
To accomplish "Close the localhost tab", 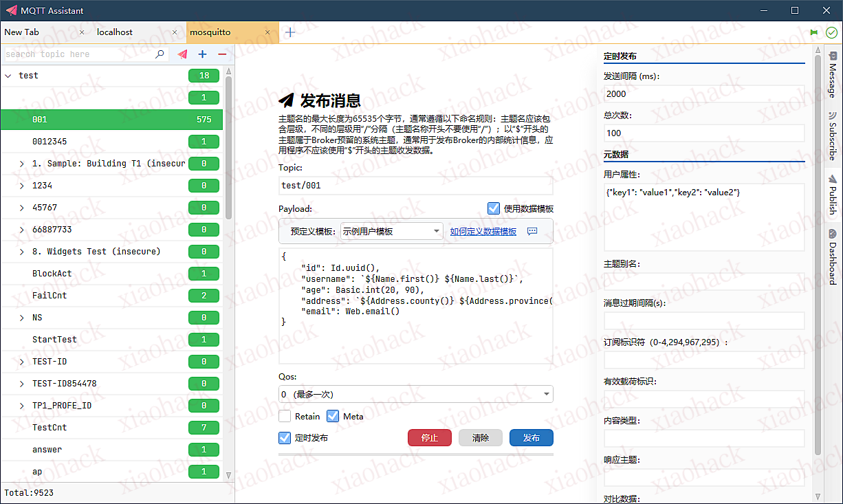I will pos(175,32).
